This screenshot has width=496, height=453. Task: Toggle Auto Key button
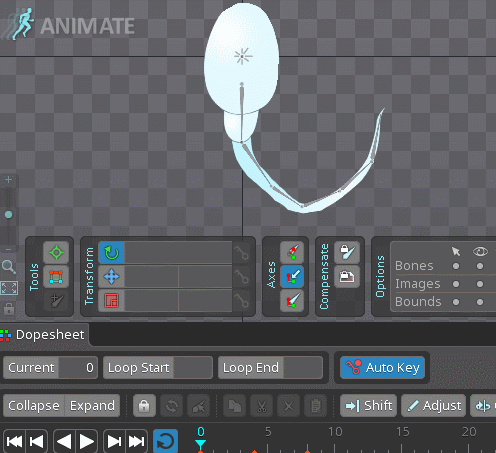382,368
